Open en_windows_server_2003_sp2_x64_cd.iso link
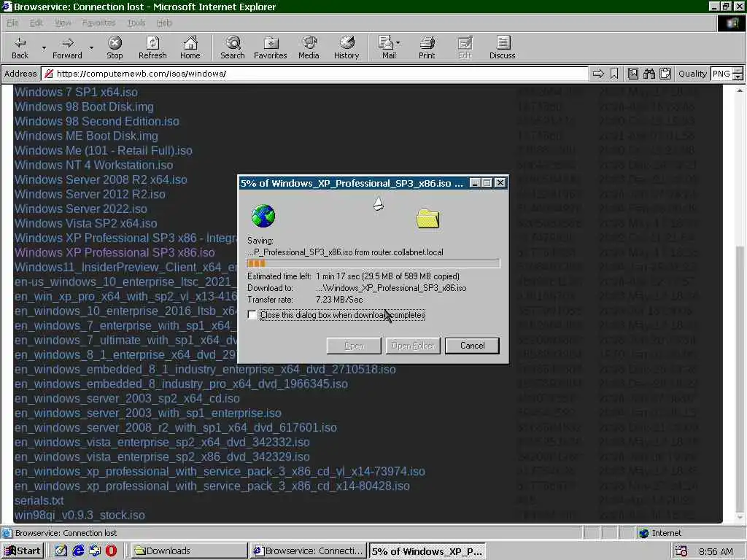The width and height of the screenshot is (747, 560). tap(127, 399)
